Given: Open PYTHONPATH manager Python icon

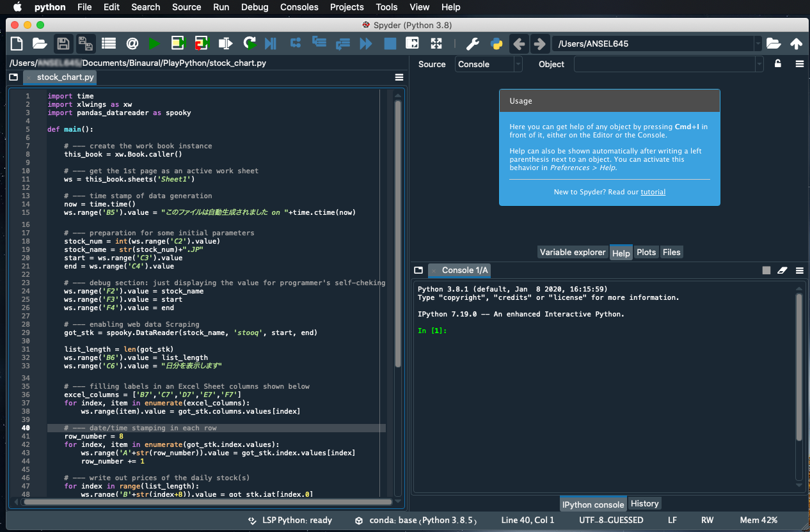Looking at the screenshot, I should 496,43.
